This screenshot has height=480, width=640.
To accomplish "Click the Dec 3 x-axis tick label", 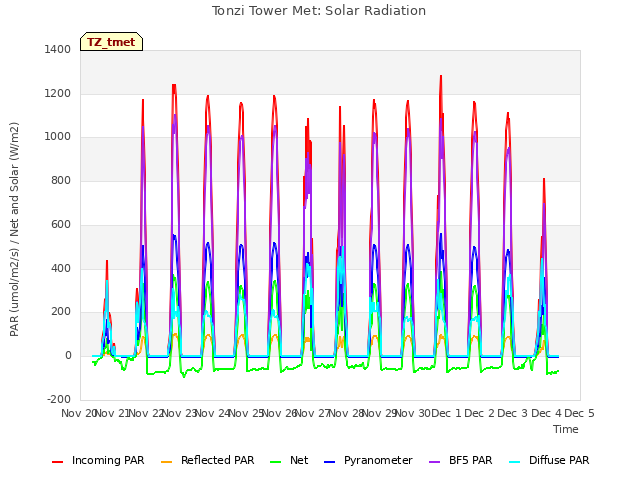I will coord(513,413).
